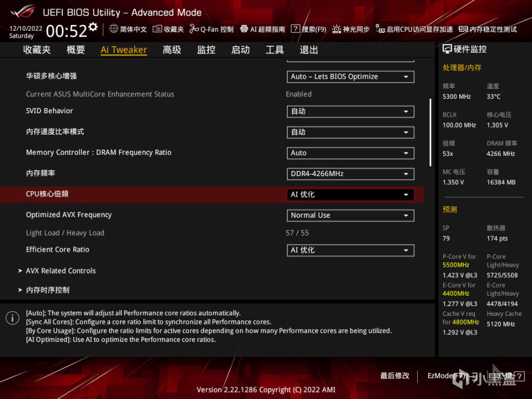
Task: Click the info icon beside help text
Action: [x=12, y=318]
